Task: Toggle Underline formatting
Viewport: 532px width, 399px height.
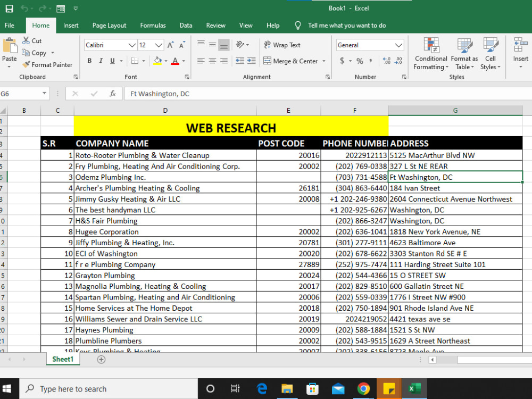Action: pyautogui.click(x=112, y=61)
